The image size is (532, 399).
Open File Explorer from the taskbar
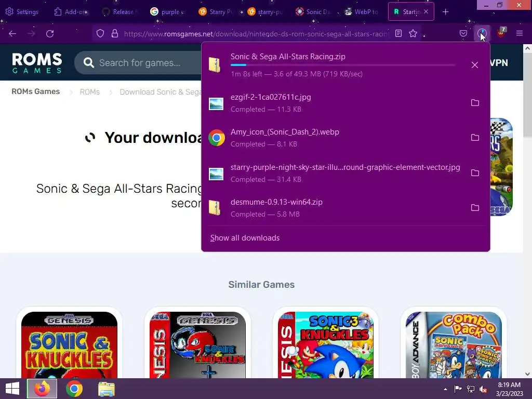pyautogui.click(x=107, y=389)
